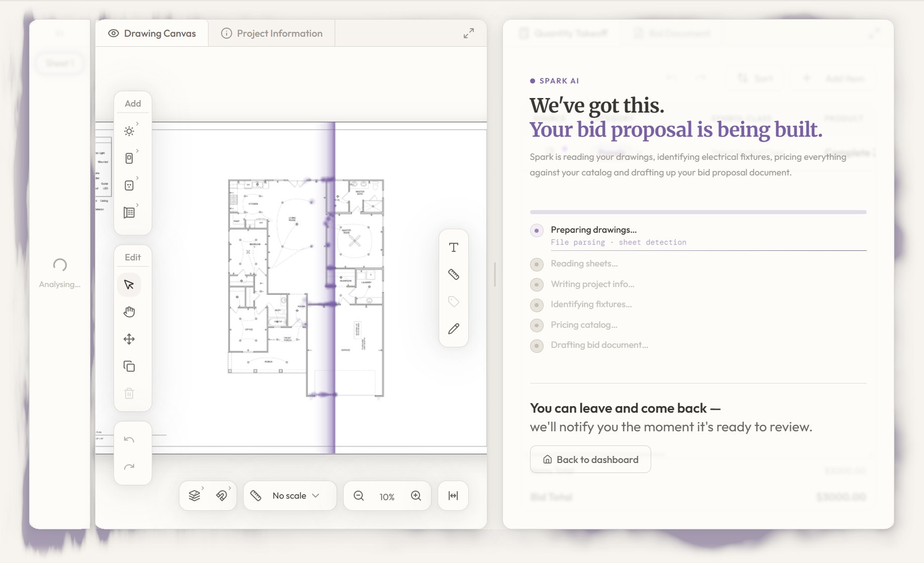Click the fit-to-width view control

coord(453,495)
